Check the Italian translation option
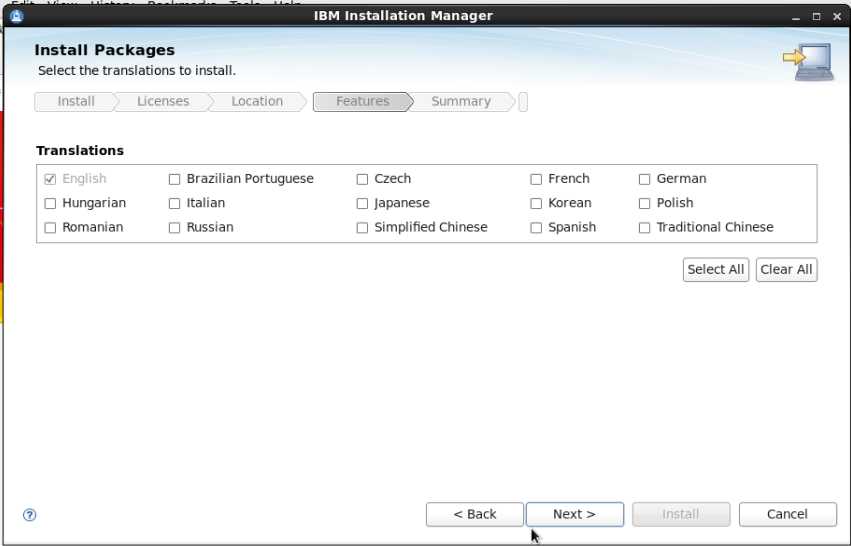Image resolution: width=851 pixels, height=546 pixels. (x=174, y=204)
